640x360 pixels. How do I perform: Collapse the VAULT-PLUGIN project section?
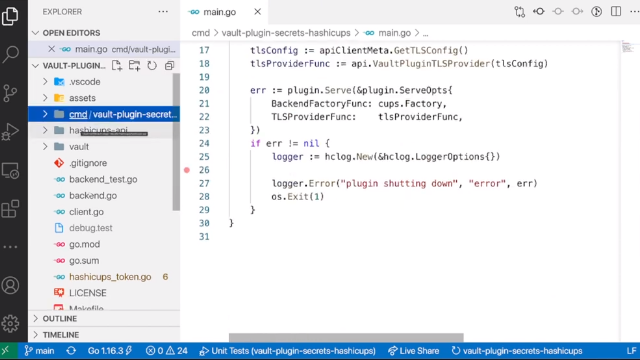(x=36, y=65)
